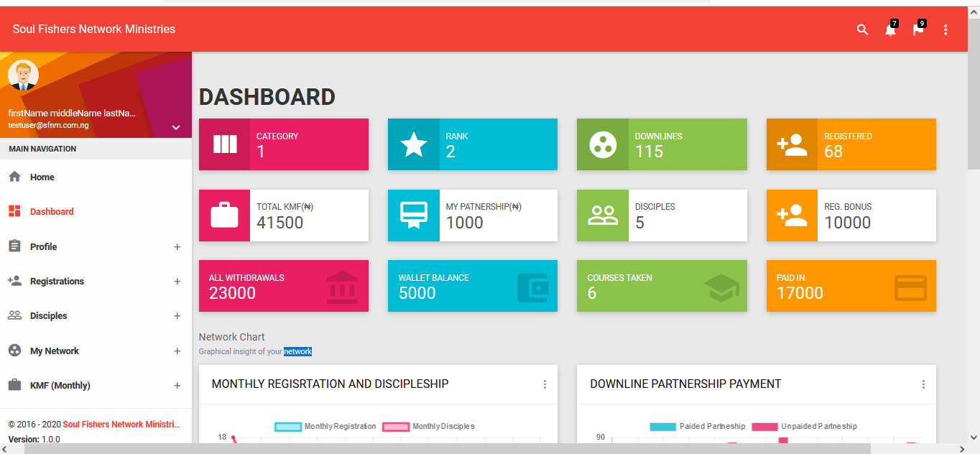Click the briefcase icon on Total KMF card
This screenshot has width=980, height=454.
point(224,216)
